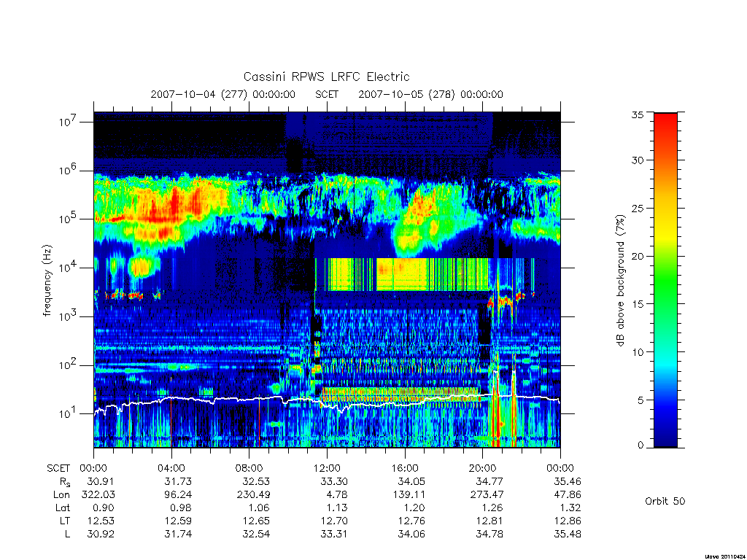
Task: Click the 10^4 frequency tick label
Action: point(69,267)
